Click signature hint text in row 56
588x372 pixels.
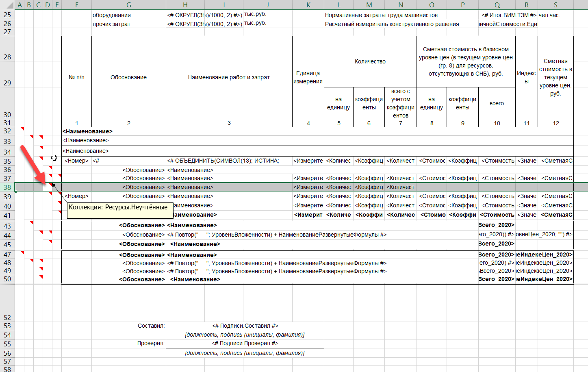point(245,353)
